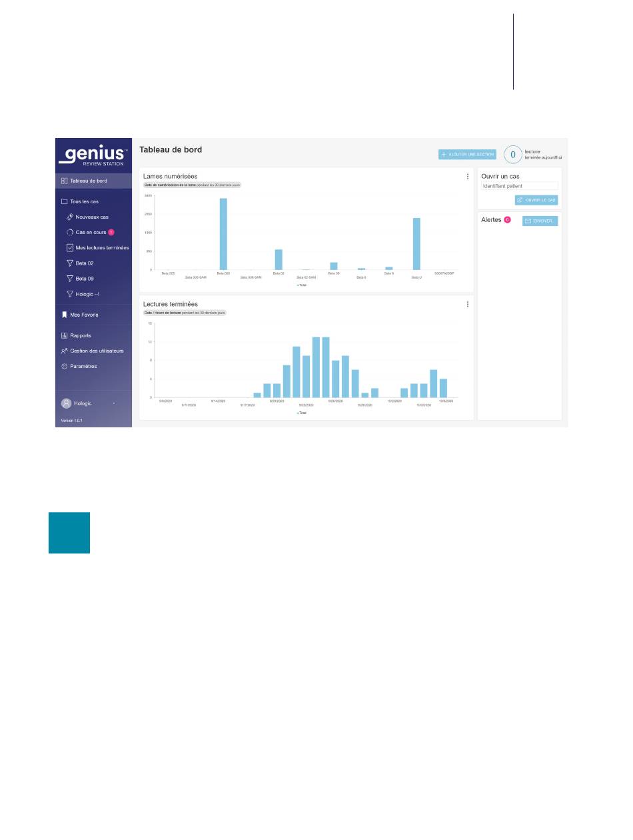
Task: Click the lecture terminée aujourd'hui counter circle
Action: pyautogui.click(x=512, y=155)
